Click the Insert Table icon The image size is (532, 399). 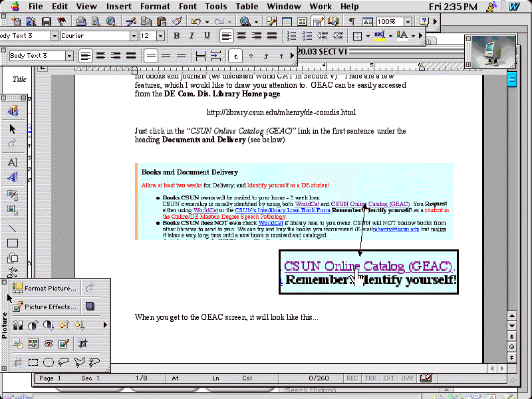point(287,22)
